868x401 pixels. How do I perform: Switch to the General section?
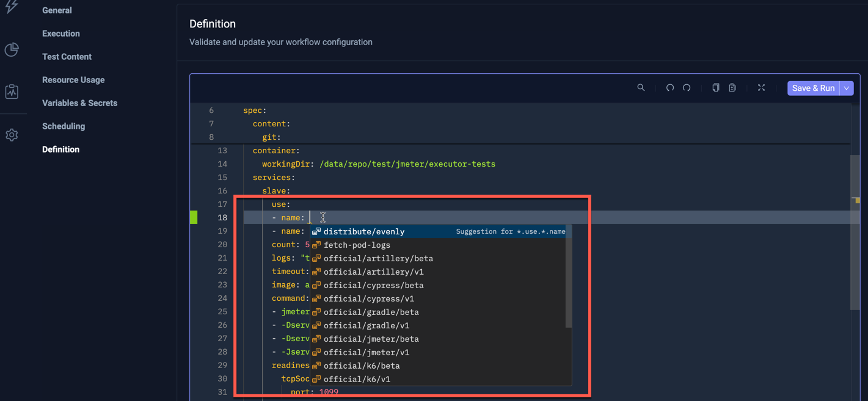(x=57, y=10)
